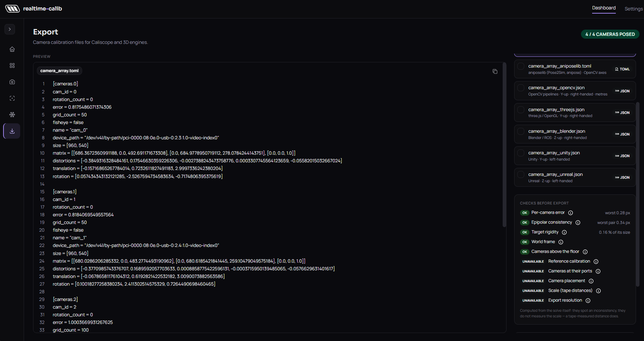Viewport: 644px width, 341px height.
Task: Switch to the Dashboard tab
Action: 604,8
